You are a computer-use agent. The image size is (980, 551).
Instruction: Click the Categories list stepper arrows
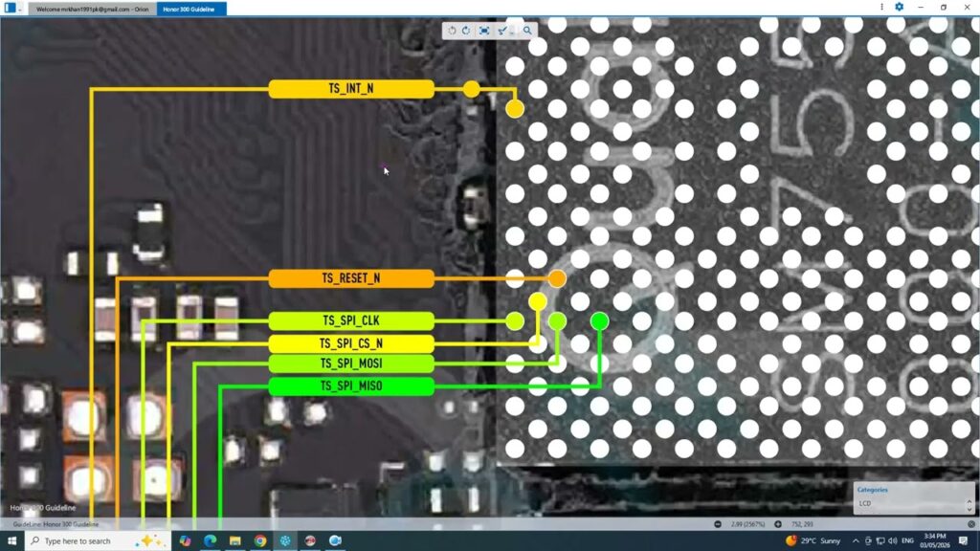click(x=969, y=503)
